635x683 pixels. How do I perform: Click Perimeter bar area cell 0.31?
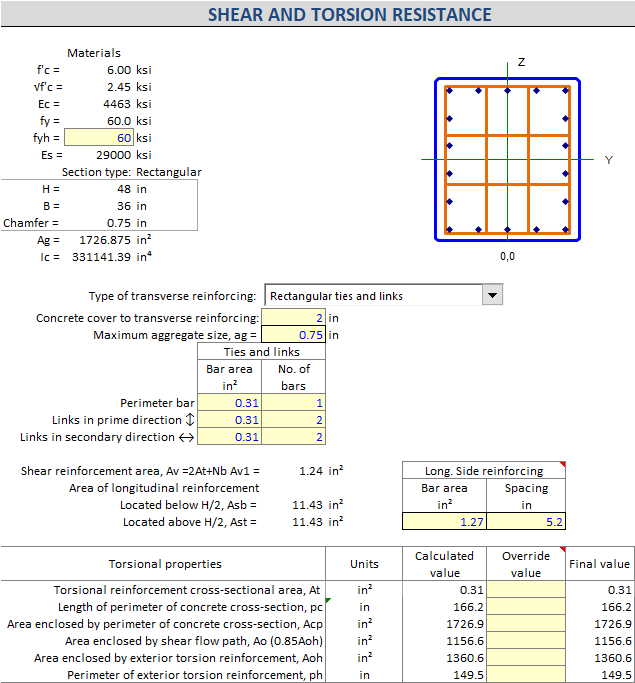[229, 403]
